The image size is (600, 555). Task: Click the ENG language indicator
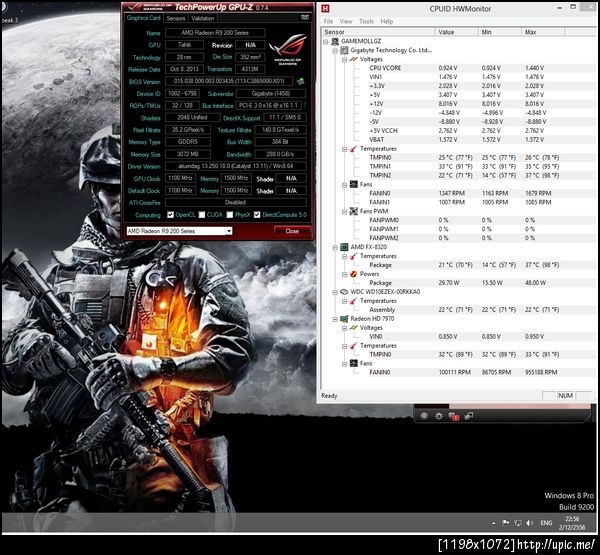(546, 523)
